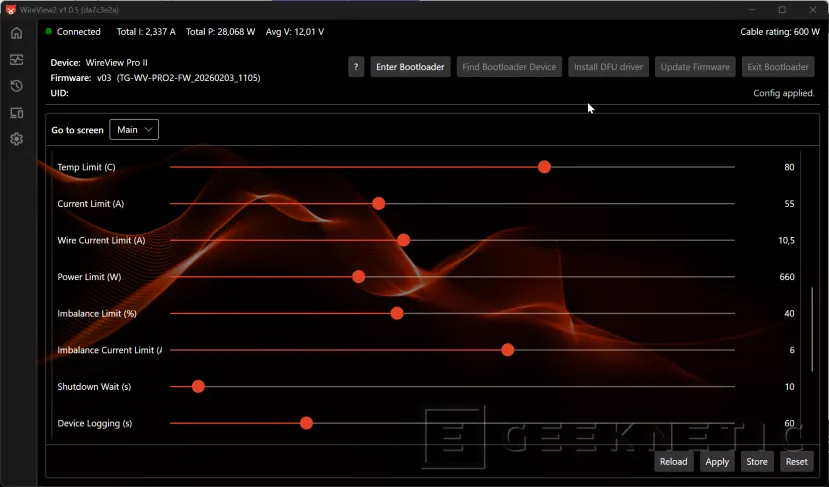Open the devices sidebar icon
Image resolution: width=829 pixels, height=487 pixels.
click(16, 113)
